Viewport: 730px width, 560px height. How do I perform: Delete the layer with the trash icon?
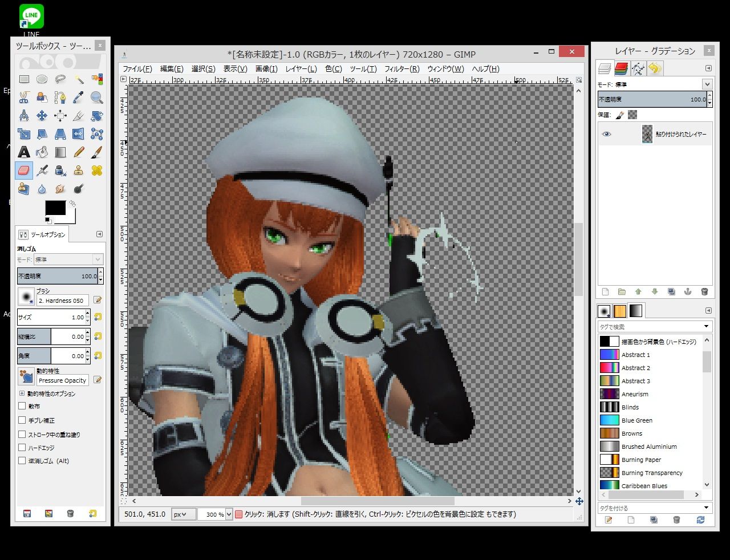coord(704,292)
